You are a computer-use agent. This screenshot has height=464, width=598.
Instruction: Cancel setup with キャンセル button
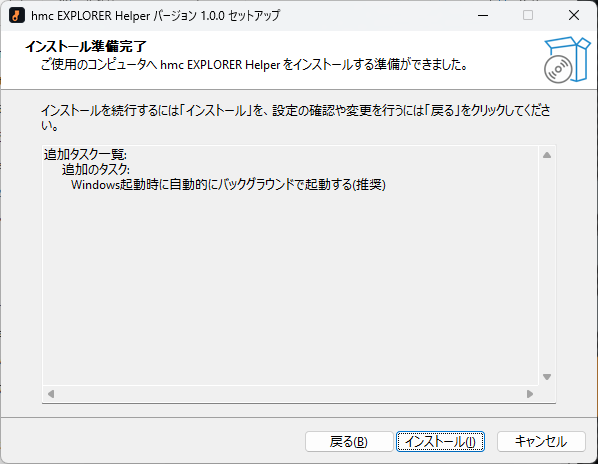541,442
